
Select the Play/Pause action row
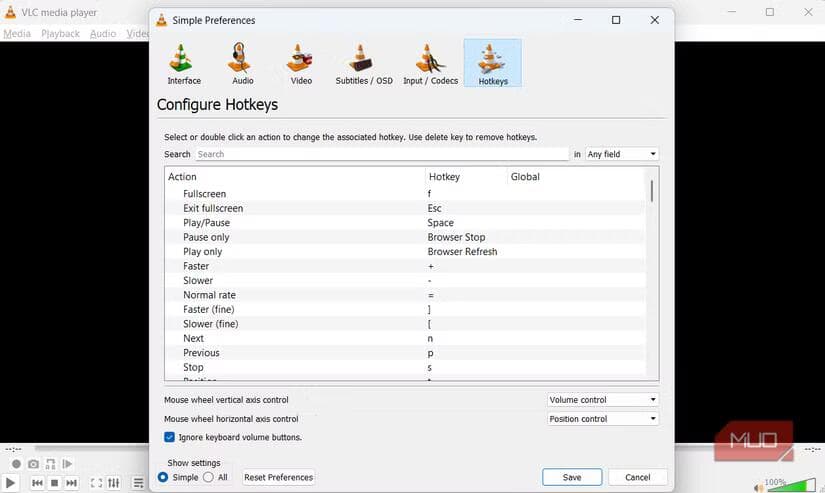(405, 223)
